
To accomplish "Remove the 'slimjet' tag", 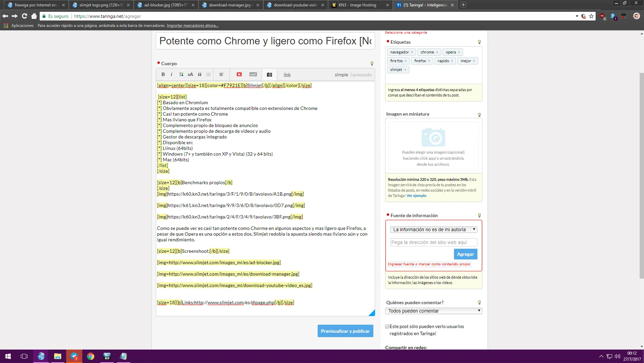I will tap(405, 70).
